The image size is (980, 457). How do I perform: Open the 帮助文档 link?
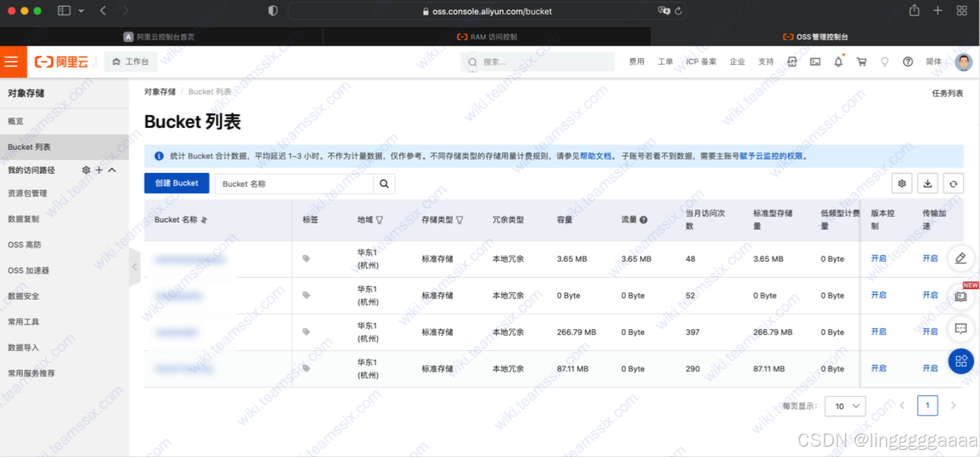(595, 156)
